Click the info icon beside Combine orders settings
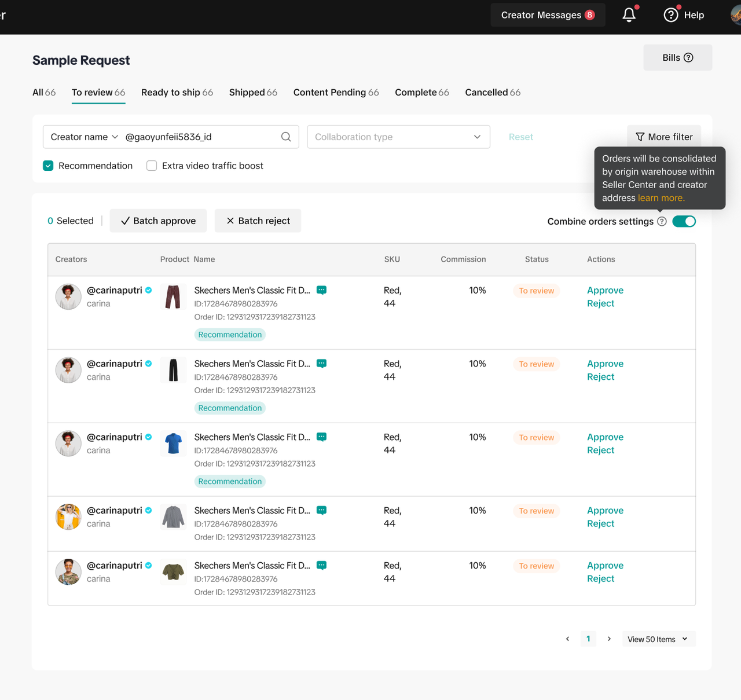 pos(662,222)
